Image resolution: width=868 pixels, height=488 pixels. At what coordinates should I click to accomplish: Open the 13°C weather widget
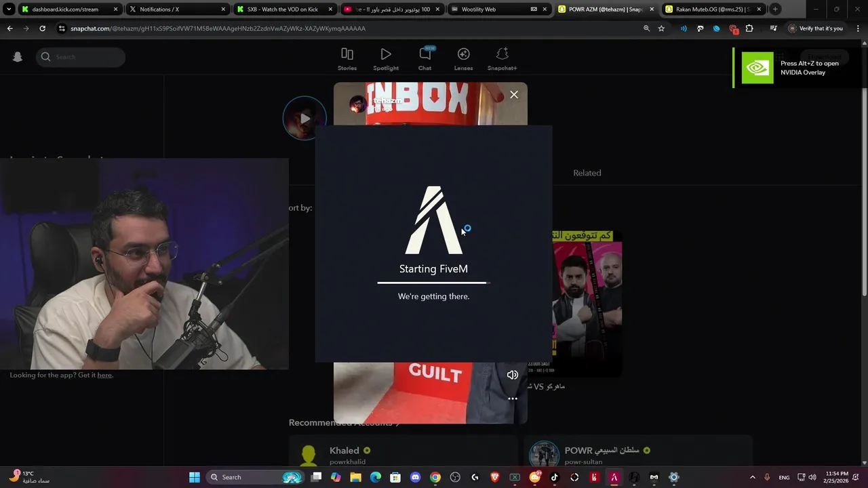click(x=31, y=477)
